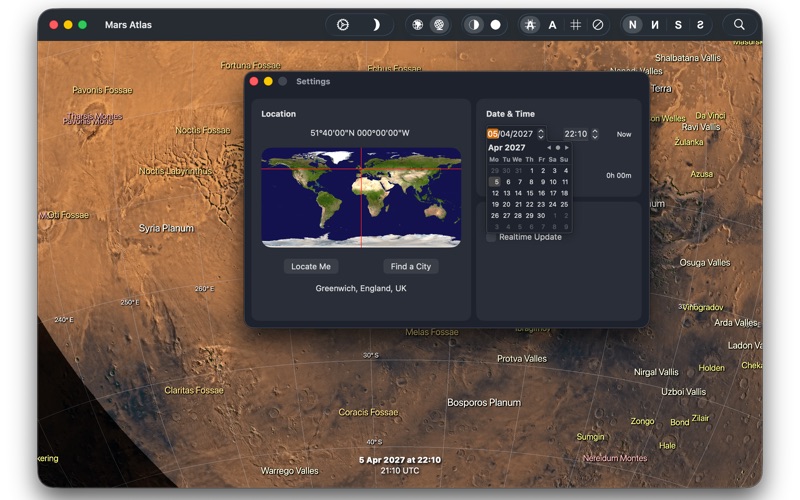This screenshot has height=500, width=800.
Task: Open search with the magnifier icon
Action: [x=739, y=24]
